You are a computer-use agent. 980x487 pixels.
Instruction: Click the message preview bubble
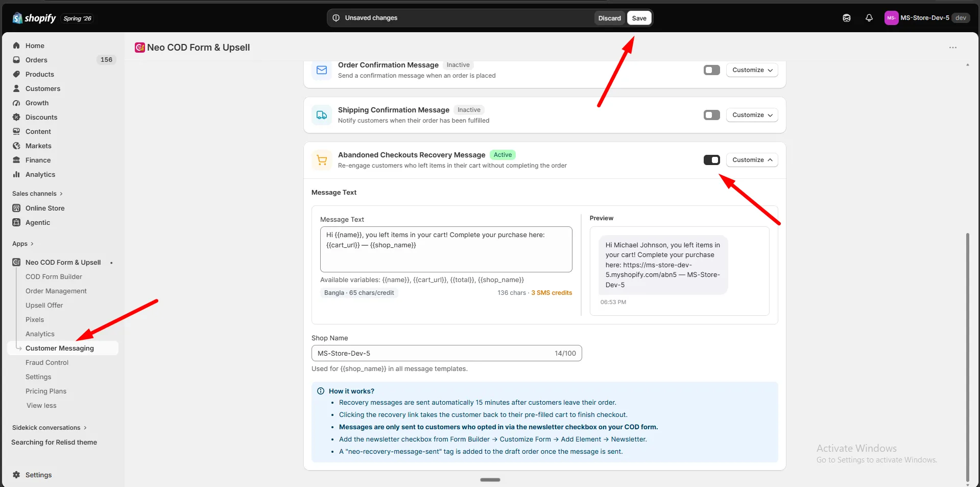coord(663,265)
